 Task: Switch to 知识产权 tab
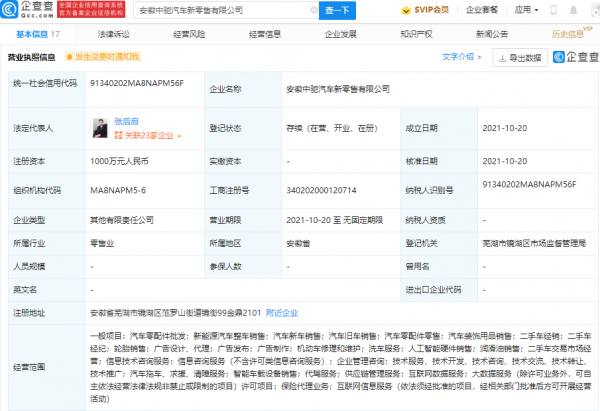pyautogui.click(x=416, y=34)
